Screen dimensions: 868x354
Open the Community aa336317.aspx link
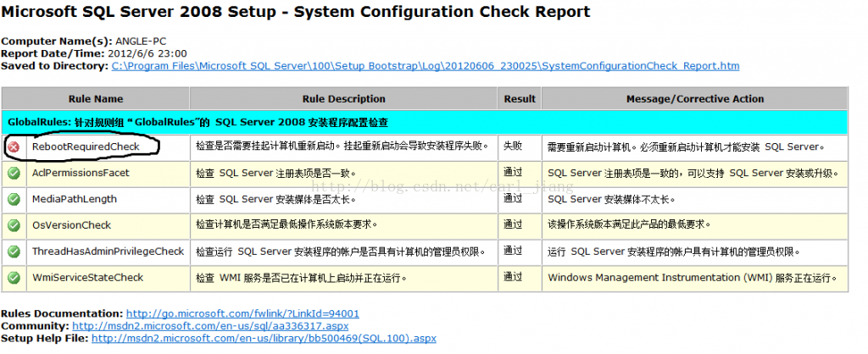pyautogui.click(x=210, y=326)
